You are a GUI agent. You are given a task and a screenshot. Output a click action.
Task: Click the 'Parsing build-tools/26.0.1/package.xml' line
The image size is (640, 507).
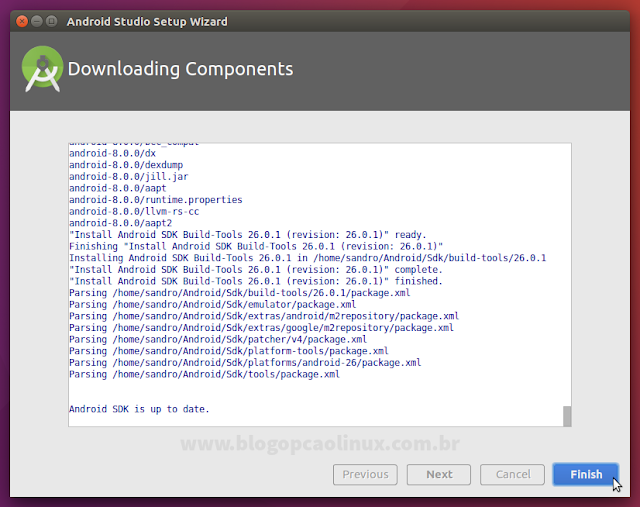click(240, 293)
